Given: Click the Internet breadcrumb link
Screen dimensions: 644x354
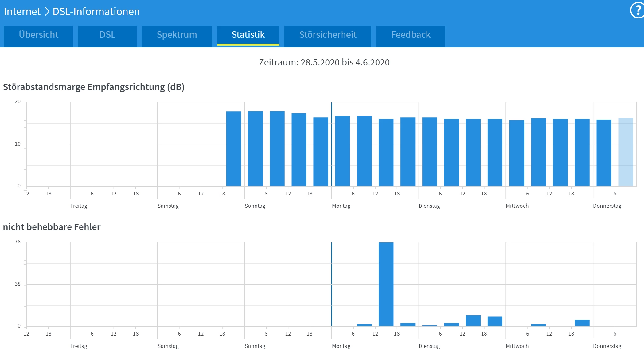Looking at the screenshot, I should [22, 11].
